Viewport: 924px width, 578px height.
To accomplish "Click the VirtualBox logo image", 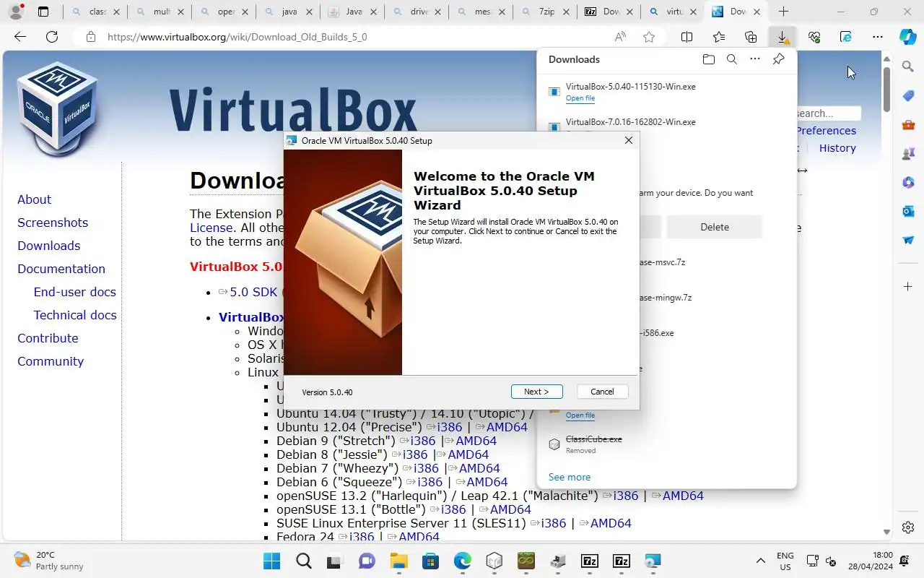I will tap(58, 108).
